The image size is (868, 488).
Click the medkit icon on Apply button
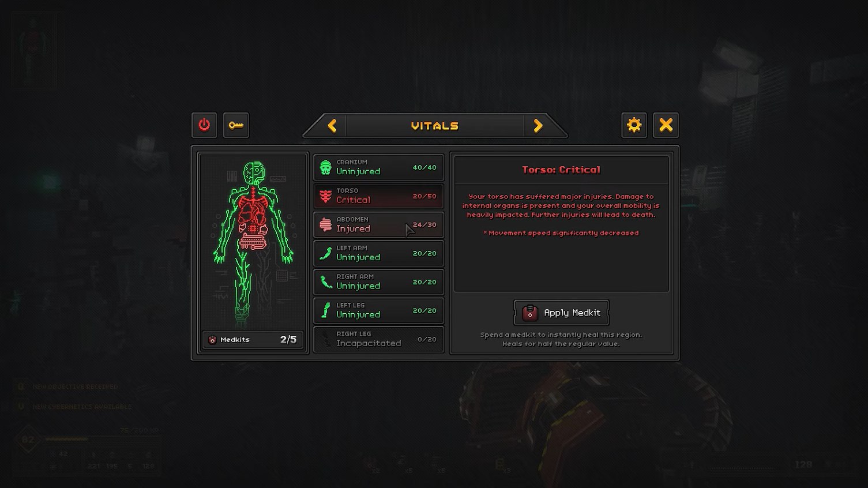529,313
